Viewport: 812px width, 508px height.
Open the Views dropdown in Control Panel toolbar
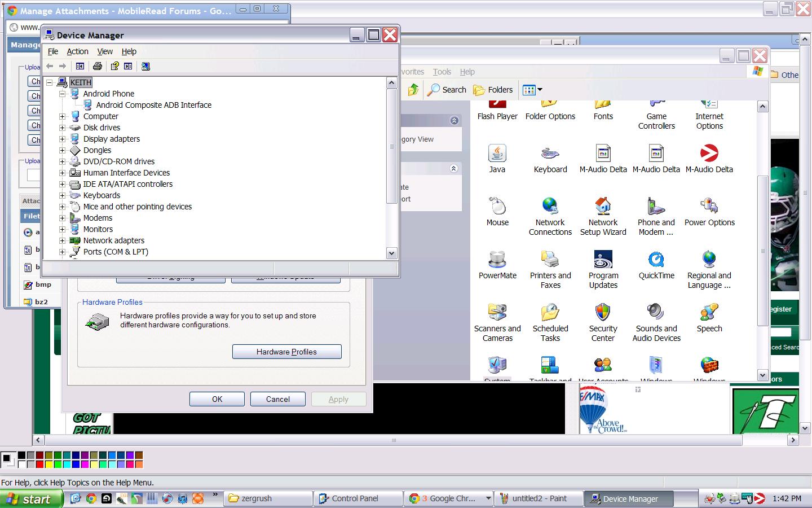[x=532, y=89]
